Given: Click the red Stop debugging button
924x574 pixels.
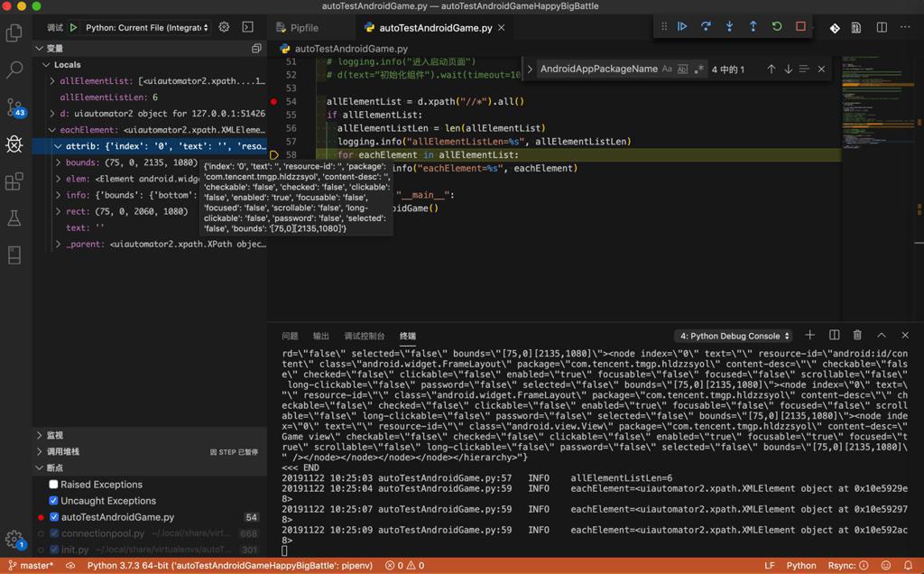Looking at the screenshot, I should coord(800,27).
